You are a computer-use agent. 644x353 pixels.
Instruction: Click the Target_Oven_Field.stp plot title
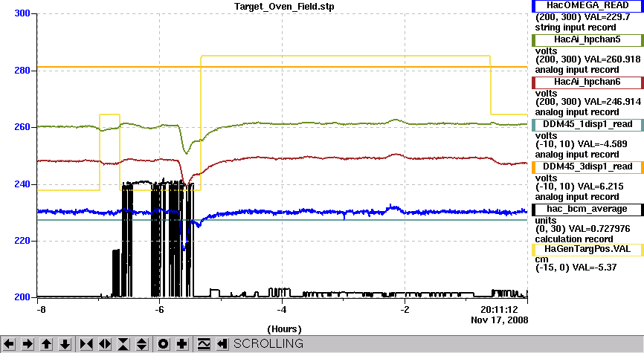coord(284,7)
